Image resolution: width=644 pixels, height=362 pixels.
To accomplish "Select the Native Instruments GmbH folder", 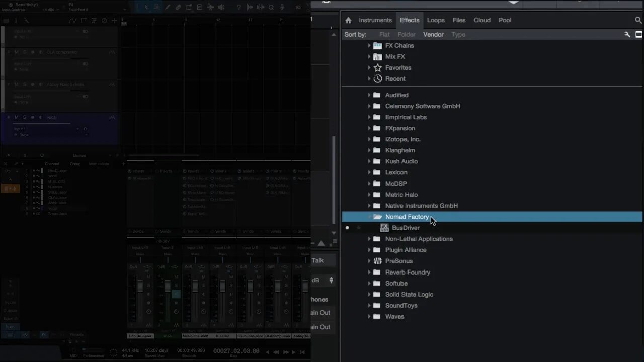I will tap(422, 206).
